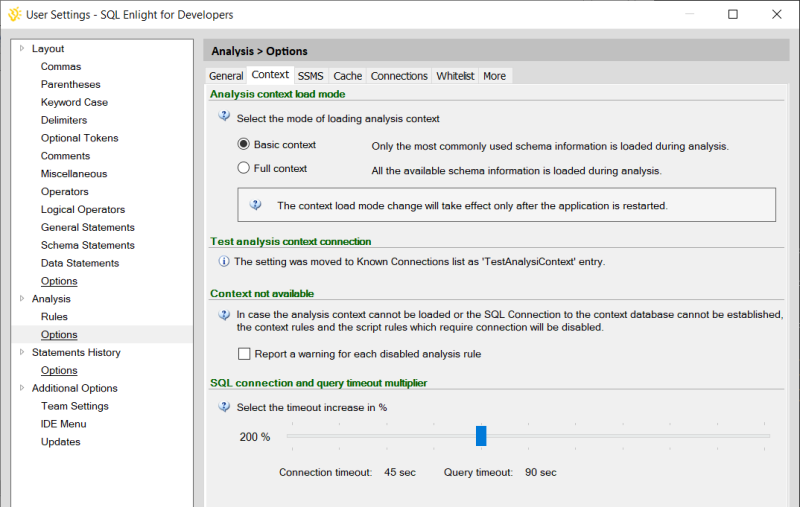800x507 pixels.
Task: Click help icon beside 'Select the mode of loading'
Action: click(224, 116)
